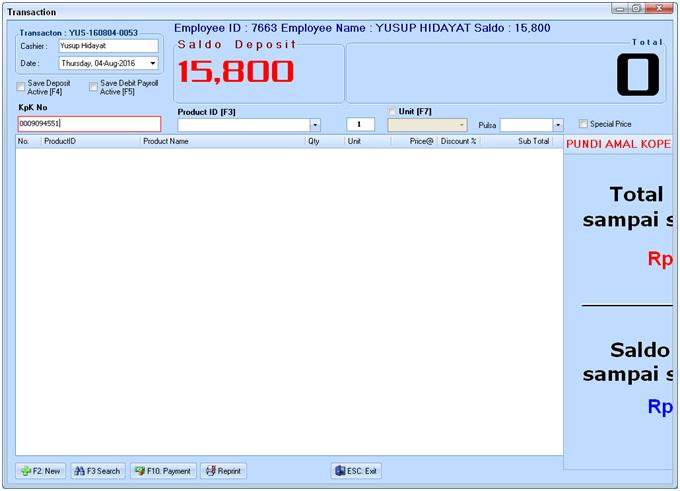Click the ESC: Exit button
Viewport: 680px width, 491px height.
(x=356, y=471)
